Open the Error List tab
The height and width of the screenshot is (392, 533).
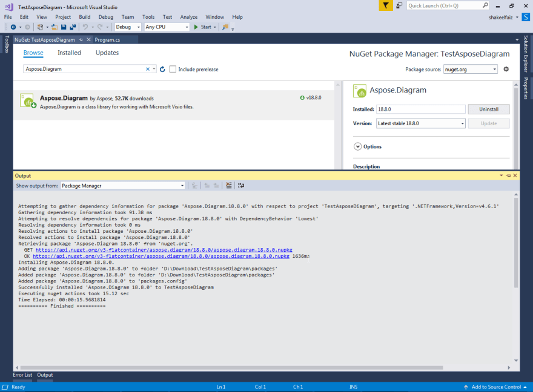tap(22, 374)
